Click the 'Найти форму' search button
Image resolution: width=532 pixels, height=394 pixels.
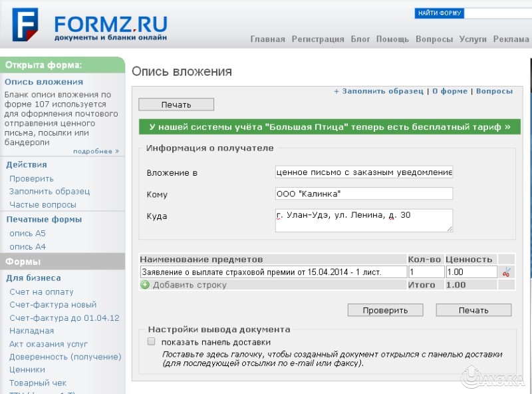point(440,13)
